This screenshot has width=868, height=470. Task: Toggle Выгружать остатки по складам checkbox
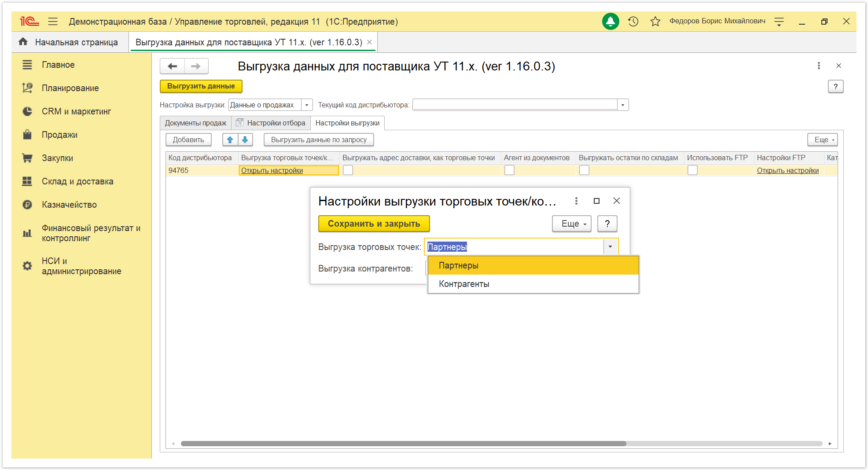click(584, 170)
